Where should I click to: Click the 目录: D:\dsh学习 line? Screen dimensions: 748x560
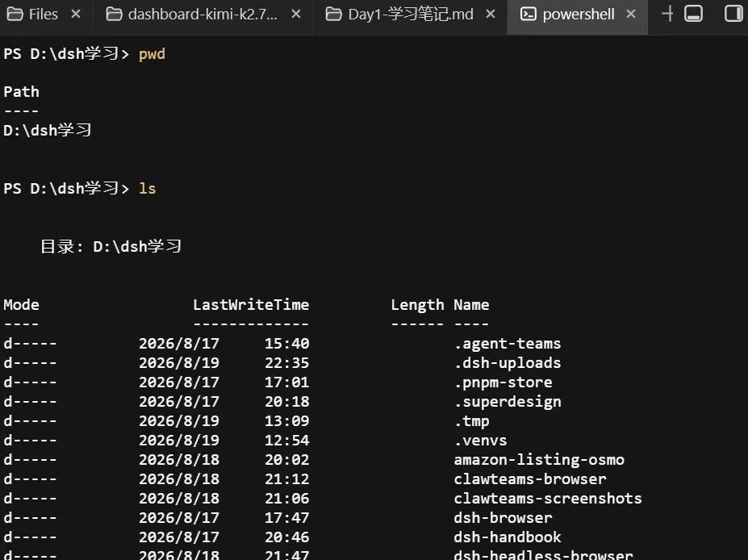[x=111, y=247]
